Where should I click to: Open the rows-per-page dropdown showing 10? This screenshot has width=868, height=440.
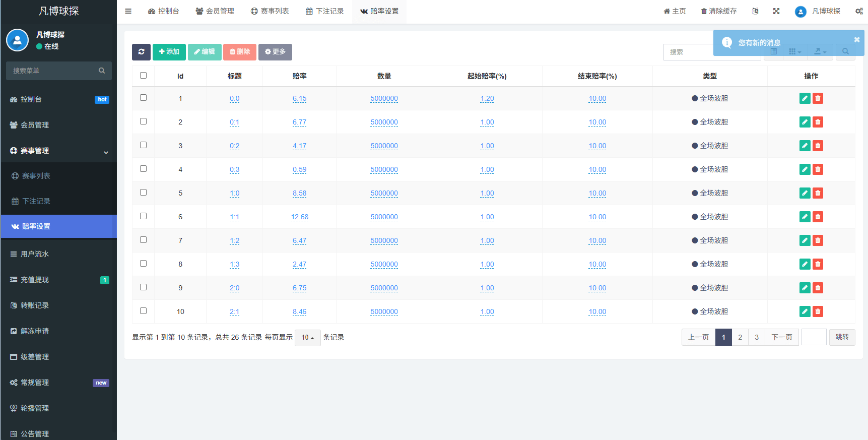tap(308, 337)
